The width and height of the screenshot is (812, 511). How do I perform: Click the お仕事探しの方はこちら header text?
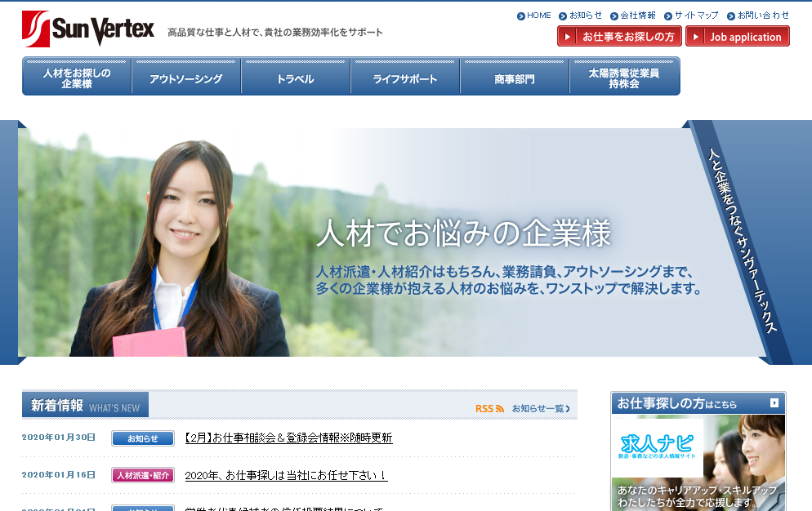(x=677, y=403)
